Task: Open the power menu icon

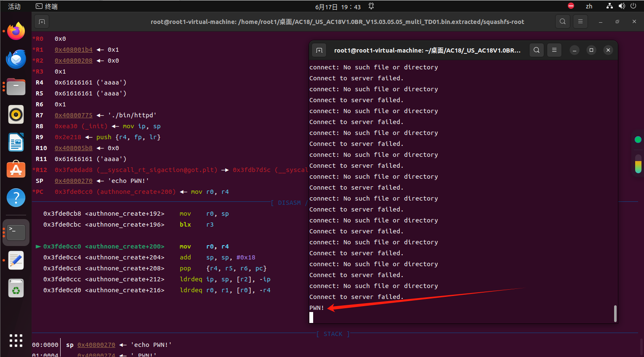Action: click(633, 6)
